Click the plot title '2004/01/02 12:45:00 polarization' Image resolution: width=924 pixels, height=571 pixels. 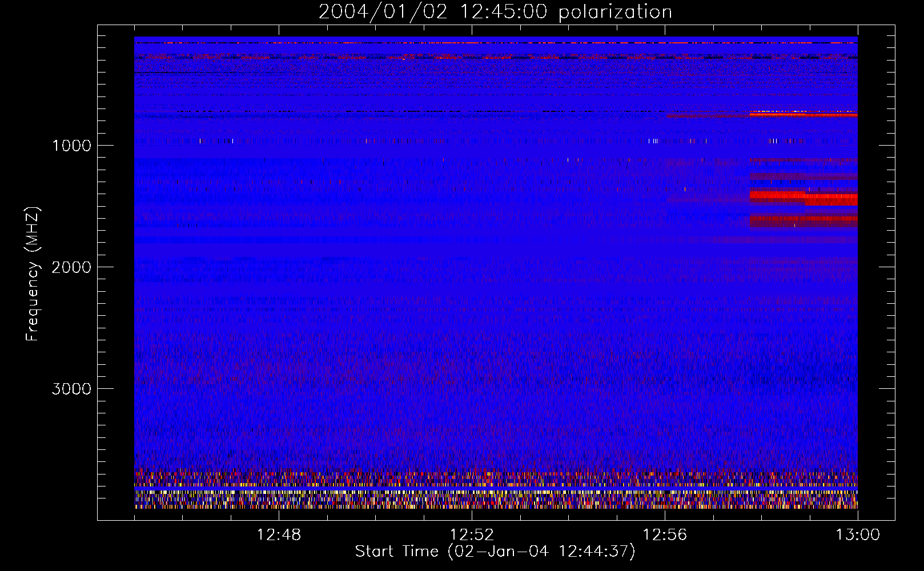495,12
